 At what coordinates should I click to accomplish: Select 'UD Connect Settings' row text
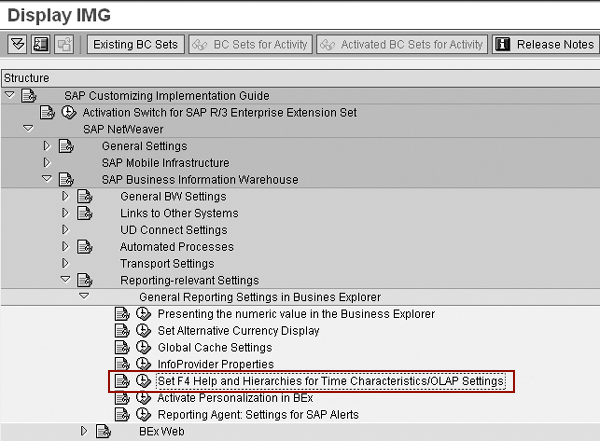click(x=174, y=230)
